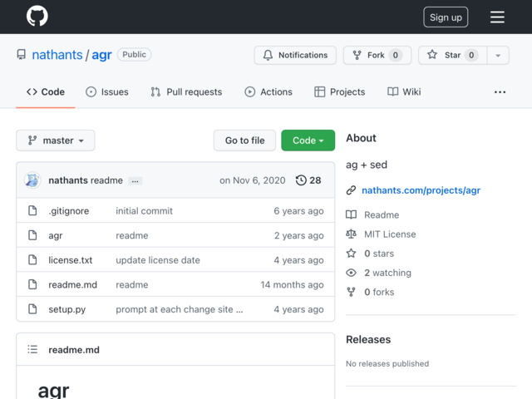The height and width of the screenshot is (399, 532).
Task: Expand the Star lists dropdown arrow
Action: pyautogui.click(x=498, y=56)
